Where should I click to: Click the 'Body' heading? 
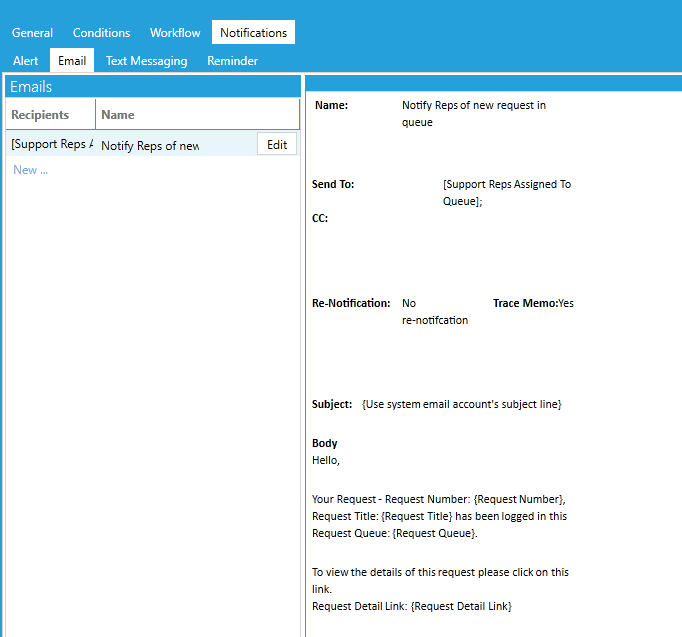(x=324, y=443)
